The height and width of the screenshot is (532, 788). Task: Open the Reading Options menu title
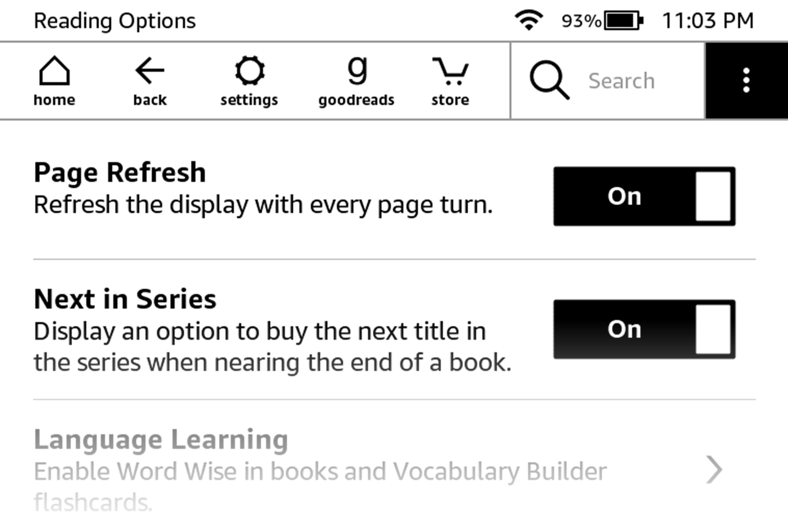pyautogui.click(x=114, y=20)
